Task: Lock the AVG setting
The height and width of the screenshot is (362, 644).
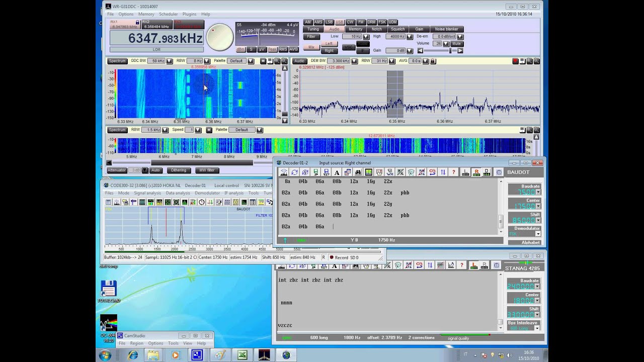Action: pos(433,61)
